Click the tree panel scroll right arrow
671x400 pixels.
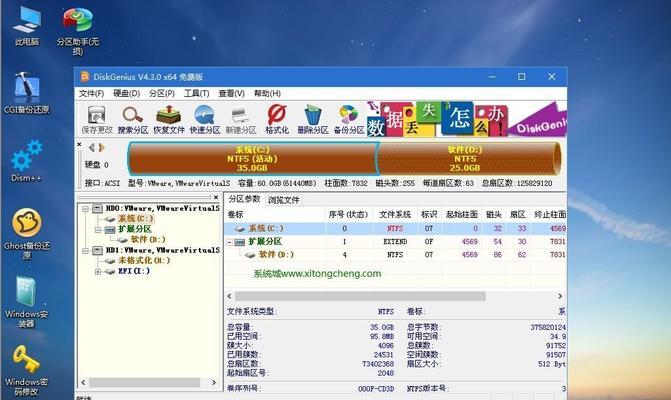pyautogui.click(x=214, y=382)
